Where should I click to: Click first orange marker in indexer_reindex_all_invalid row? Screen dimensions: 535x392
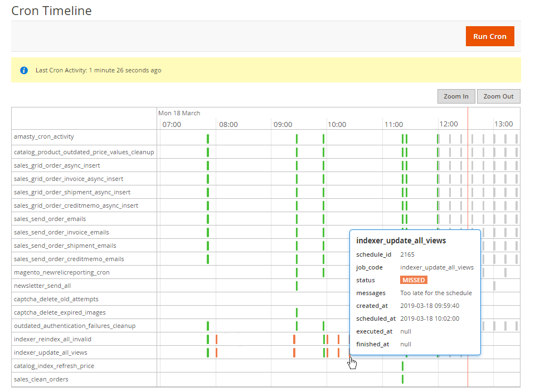216,339
